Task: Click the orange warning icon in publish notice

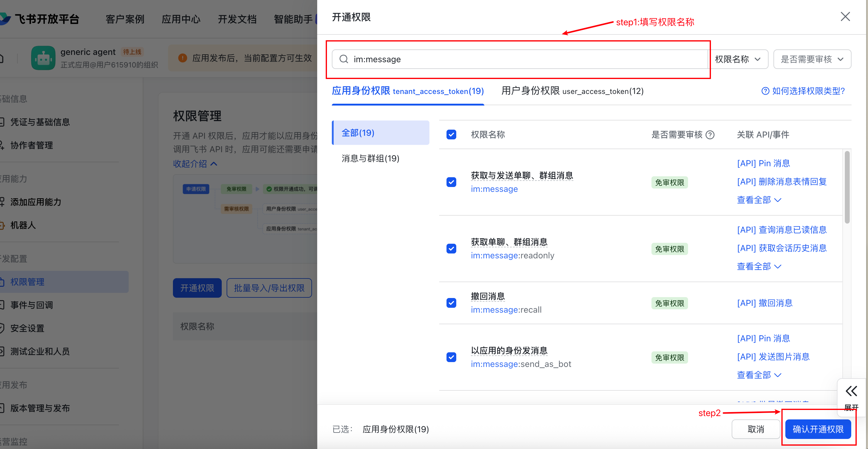Action: pyautogui.click(x=182, y=58)
